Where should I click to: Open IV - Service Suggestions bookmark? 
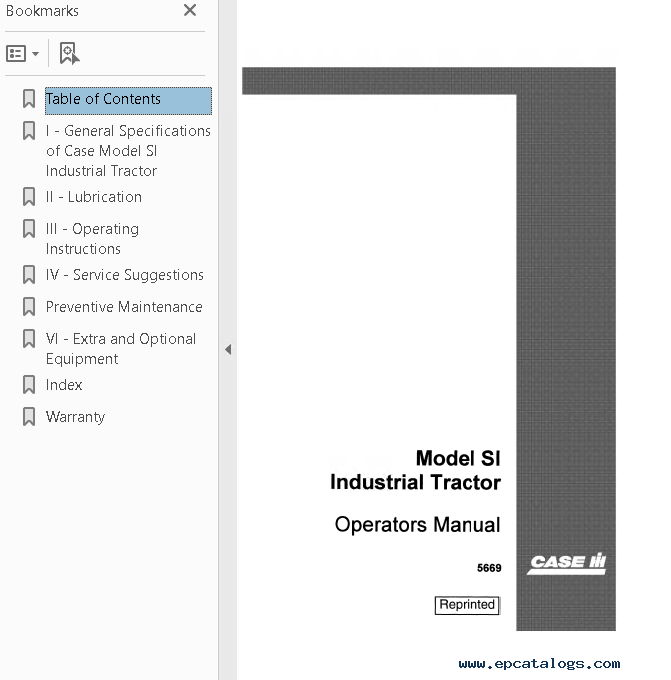(x=125, y=275)
